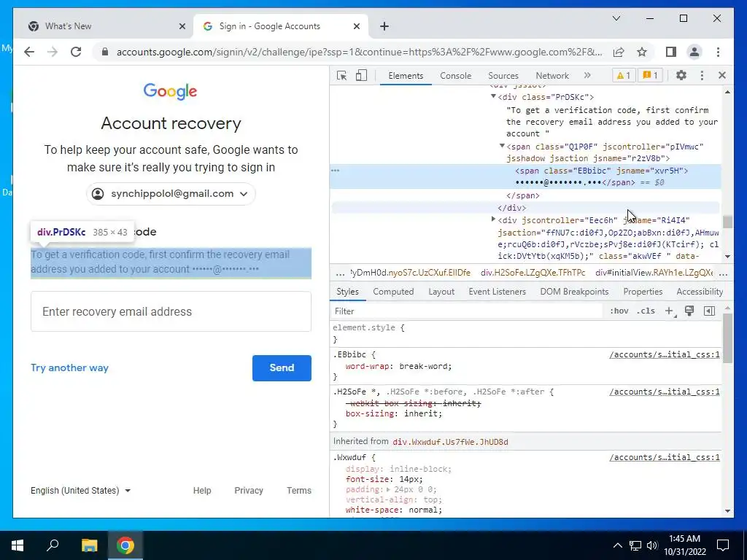Click the padlock site info icon
The width and height of the screenshot is (747, 560).
point(105,52)
